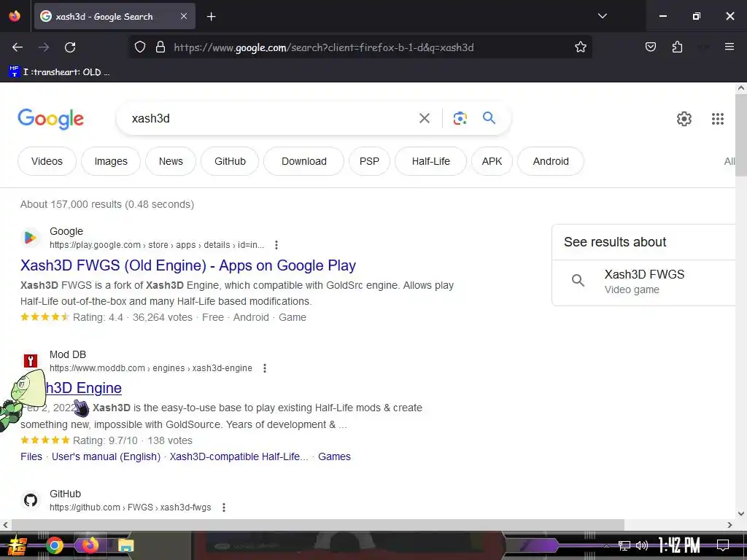The image size is (747, 560).
Task: Submit search with the magnifying glass icon
Action: pyautogui.click(x=489, y=117)
